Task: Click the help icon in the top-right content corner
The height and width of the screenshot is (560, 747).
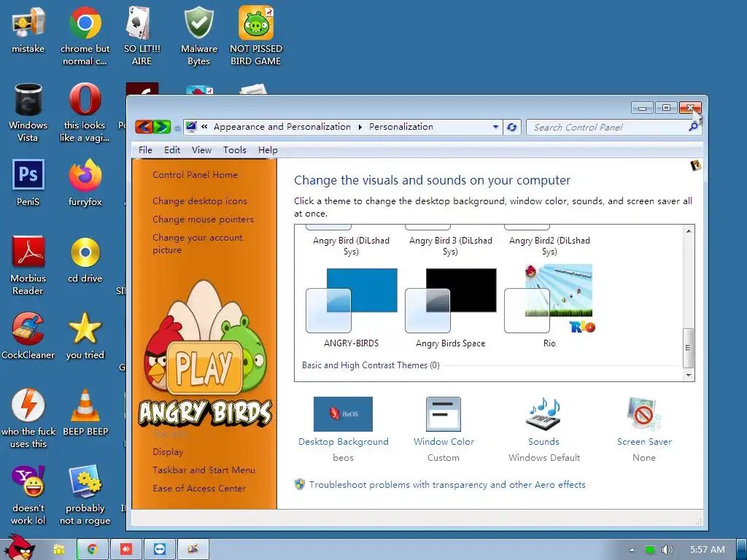Action: pos(695,166)
